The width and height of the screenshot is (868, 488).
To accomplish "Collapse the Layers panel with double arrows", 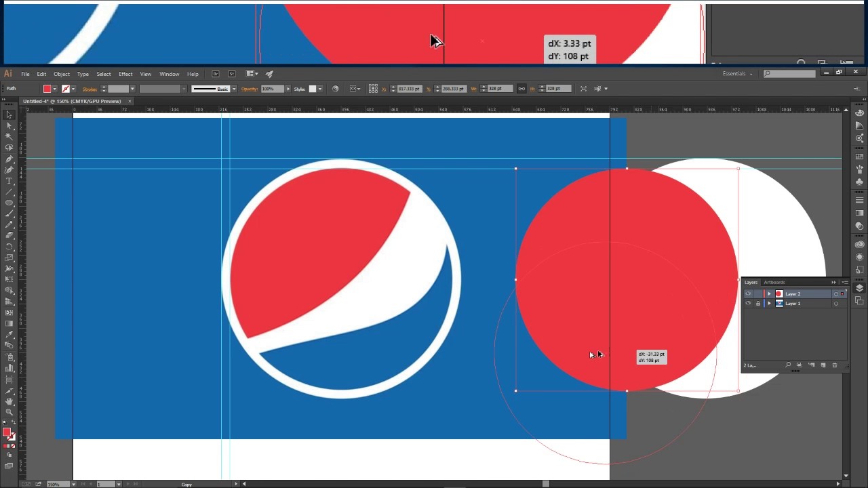I will (x=833, y=282).
